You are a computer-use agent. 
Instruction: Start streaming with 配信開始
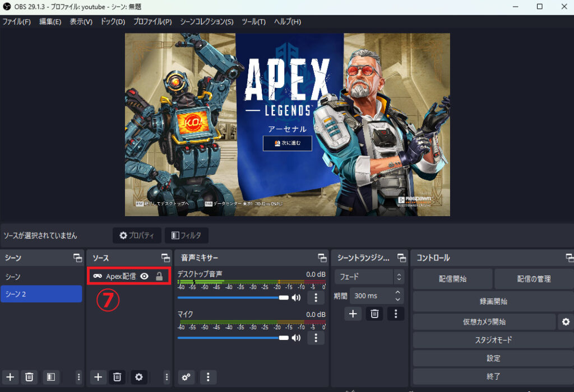coord(452,279)
